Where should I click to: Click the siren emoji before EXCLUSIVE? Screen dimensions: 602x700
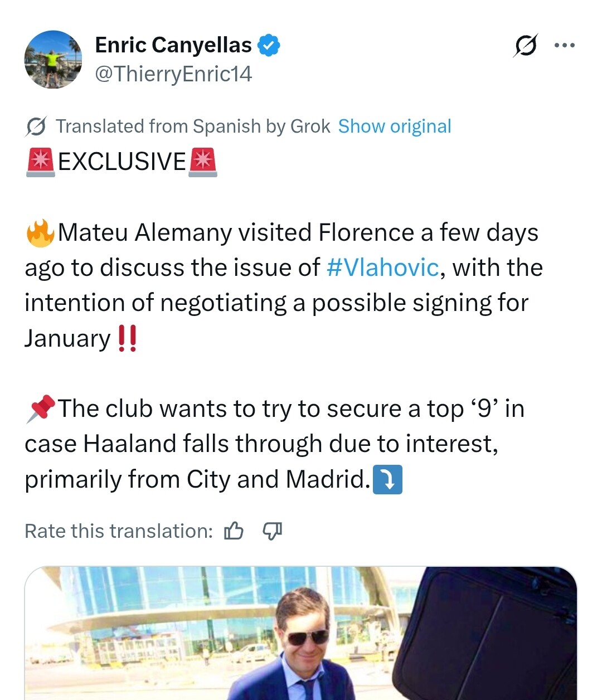41,162
